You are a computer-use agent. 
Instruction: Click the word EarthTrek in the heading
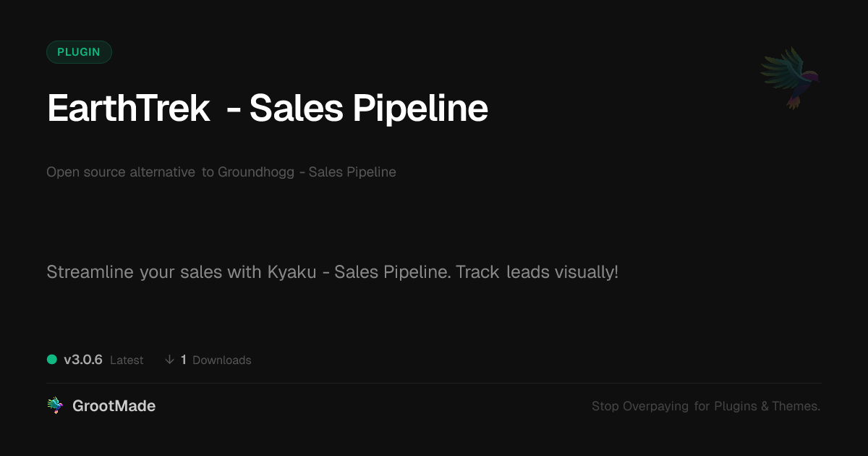[129, 109]
